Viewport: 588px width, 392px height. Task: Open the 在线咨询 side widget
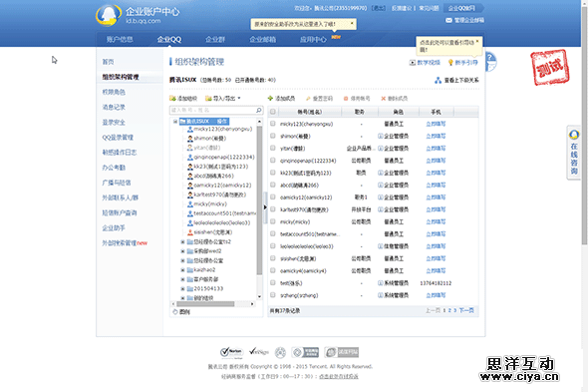[x=574, y=153]
